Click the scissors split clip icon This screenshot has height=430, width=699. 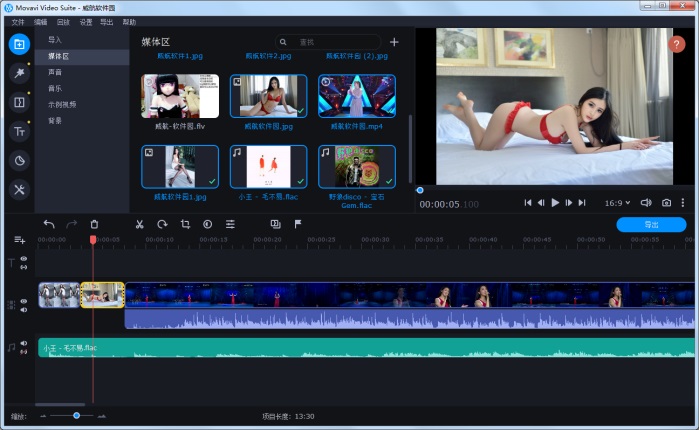pos(139,225)
